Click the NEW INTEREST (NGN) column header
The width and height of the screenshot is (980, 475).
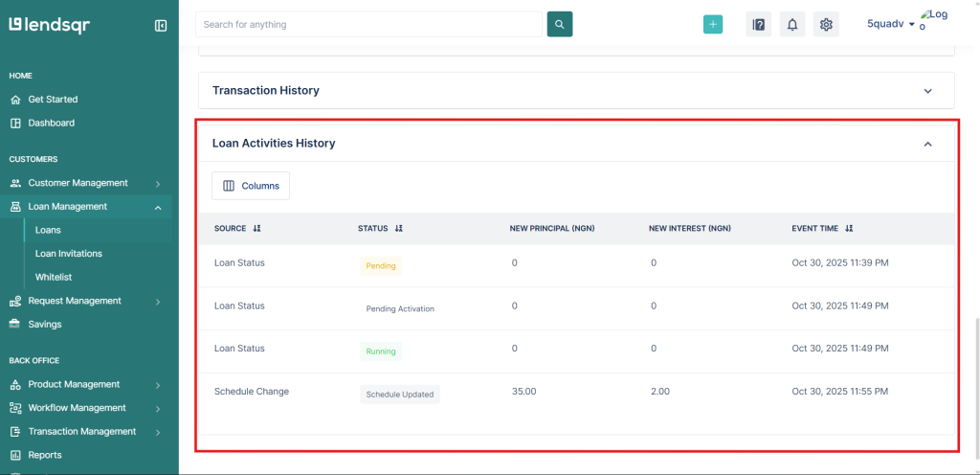pos(690,229)
